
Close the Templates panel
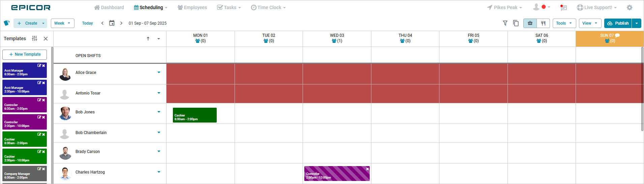click(x=45, y=38)
